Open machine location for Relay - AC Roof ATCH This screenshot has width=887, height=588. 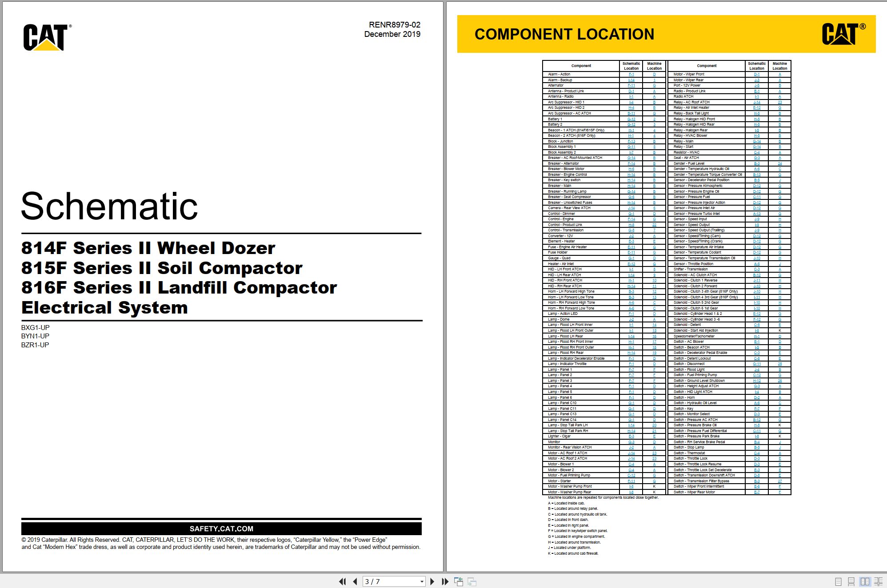click(x=779, y=102)
